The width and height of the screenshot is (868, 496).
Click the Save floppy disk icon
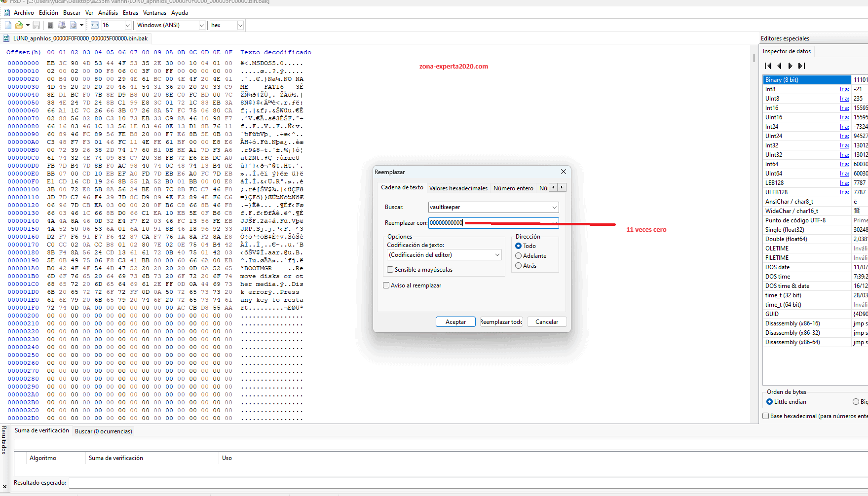(x=36, y=25)
